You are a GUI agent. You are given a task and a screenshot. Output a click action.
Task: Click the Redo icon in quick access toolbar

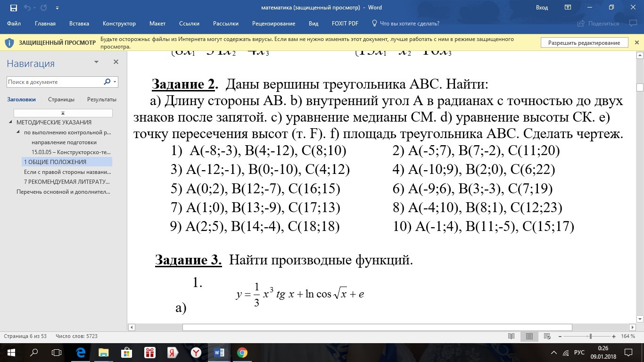[43, 8]
